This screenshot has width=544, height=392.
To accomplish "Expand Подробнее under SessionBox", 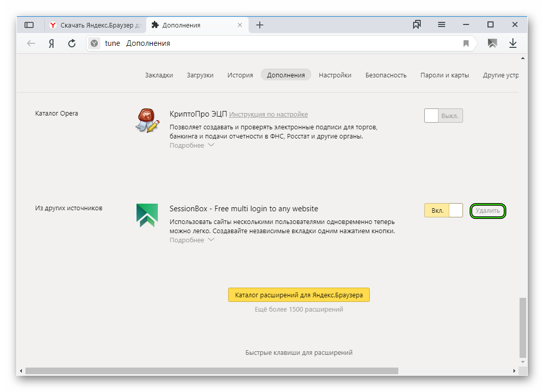I will pyautogui.click(x=192, y=240).
